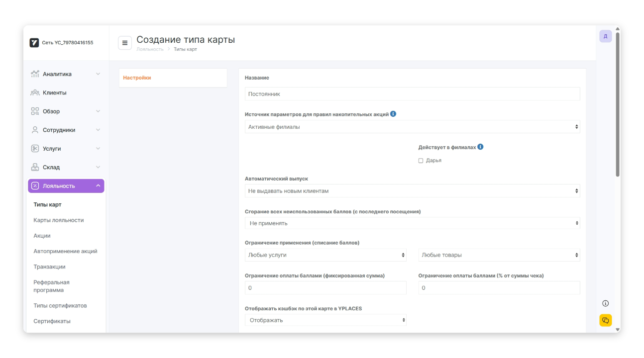This screenshot has height=358, width=644.
Task: Open the user avatar 'Д' icon
Action: click(x=605, y=36)
